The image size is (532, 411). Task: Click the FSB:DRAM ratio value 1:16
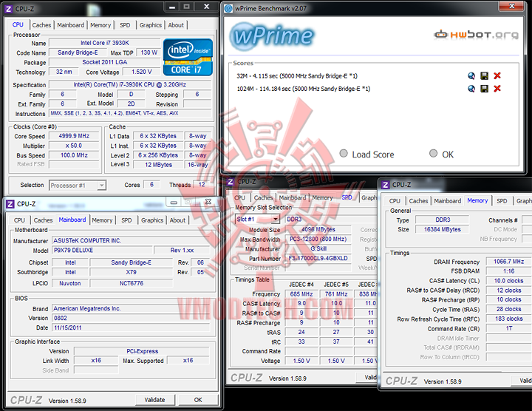click(508, 271)
